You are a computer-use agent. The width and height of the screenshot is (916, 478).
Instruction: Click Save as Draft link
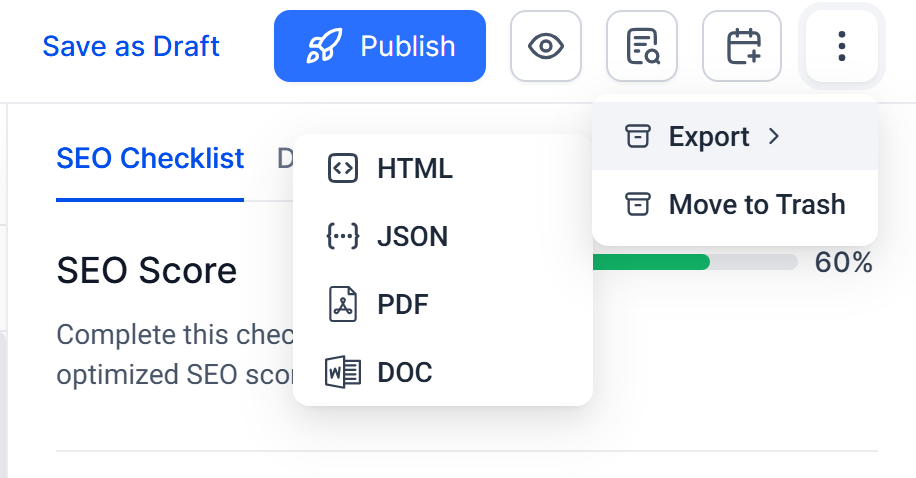(131, 46)
